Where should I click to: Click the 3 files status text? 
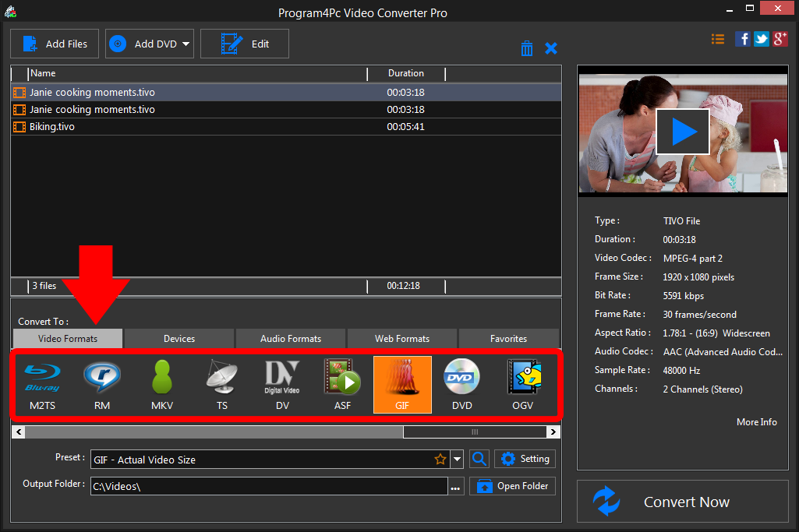(44, 286)
